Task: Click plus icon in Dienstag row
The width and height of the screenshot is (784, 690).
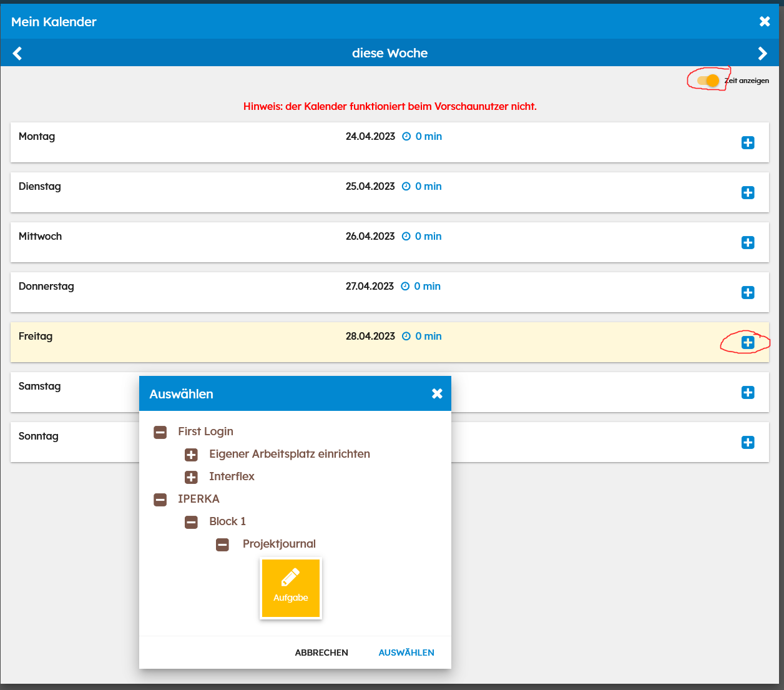Action: coord(747,193)
